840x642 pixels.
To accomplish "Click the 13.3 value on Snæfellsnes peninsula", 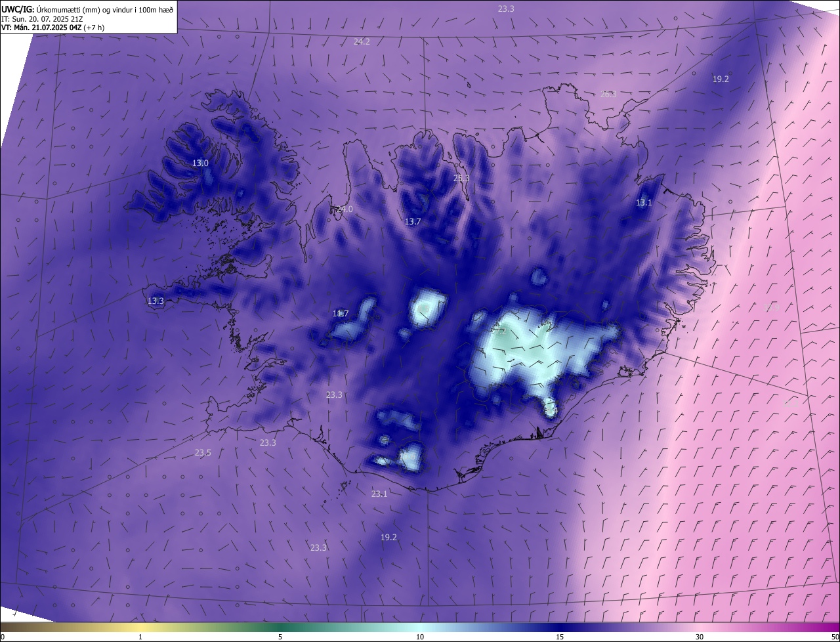I will (x=156, y=301).
